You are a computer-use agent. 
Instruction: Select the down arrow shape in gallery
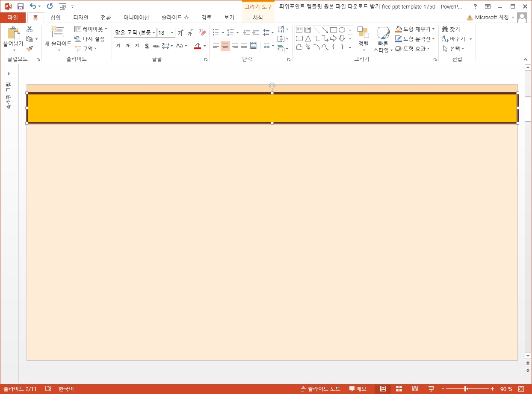point(342,38)
